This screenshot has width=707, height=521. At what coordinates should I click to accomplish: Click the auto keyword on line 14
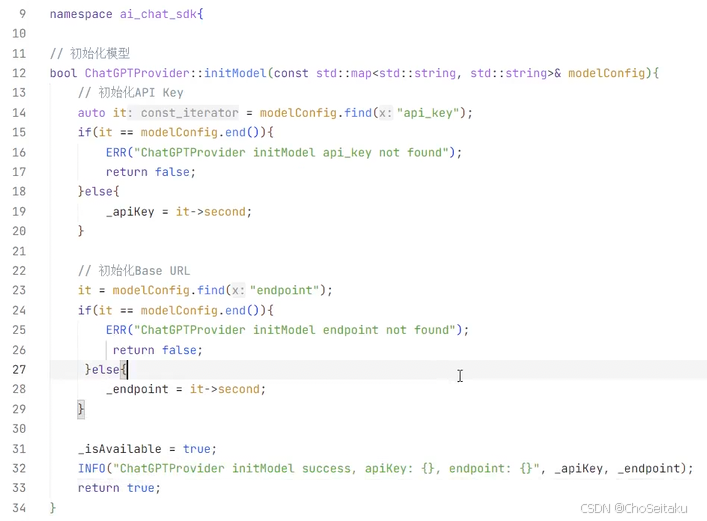point(92,112)
